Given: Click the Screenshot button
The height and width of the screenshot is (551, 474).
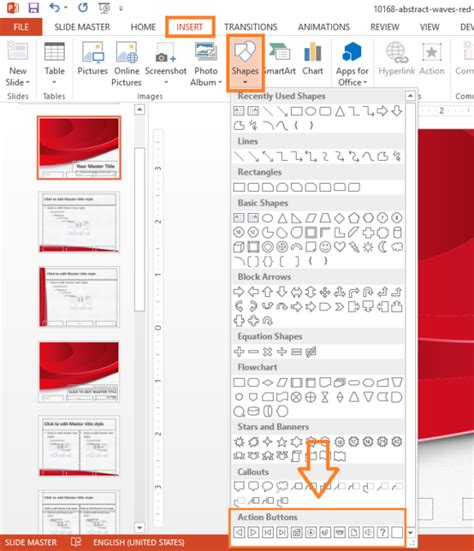Looking at the screenshot, I should [165, 64].
